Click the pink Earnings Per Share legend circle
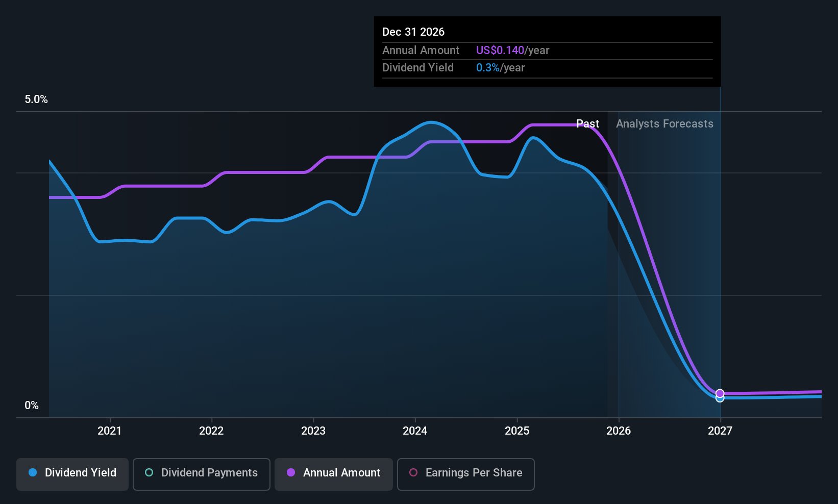This screenshot has width=838, height=504. click(x=413, y=472)
